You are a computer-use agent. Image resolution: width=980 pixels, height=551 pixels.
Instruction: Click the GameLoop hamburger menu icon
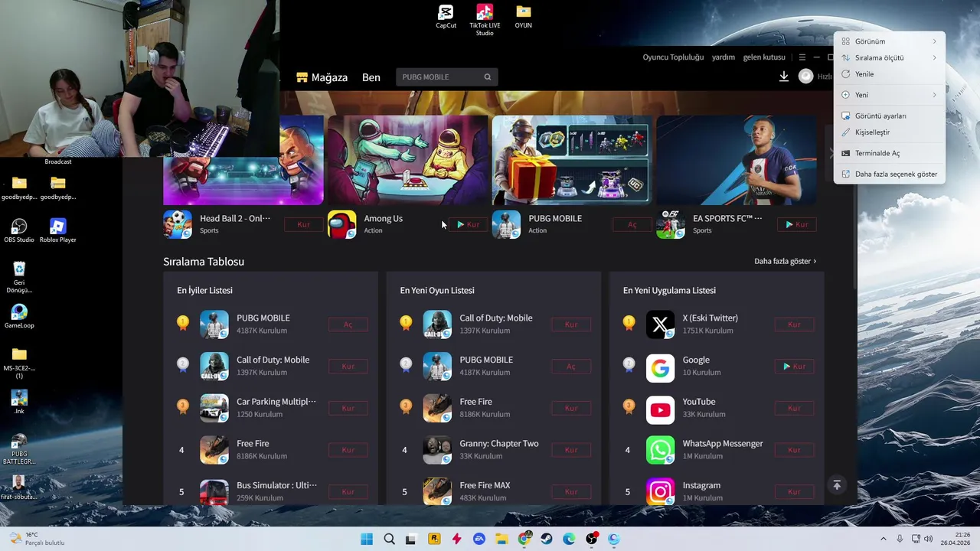click(802, 57)
